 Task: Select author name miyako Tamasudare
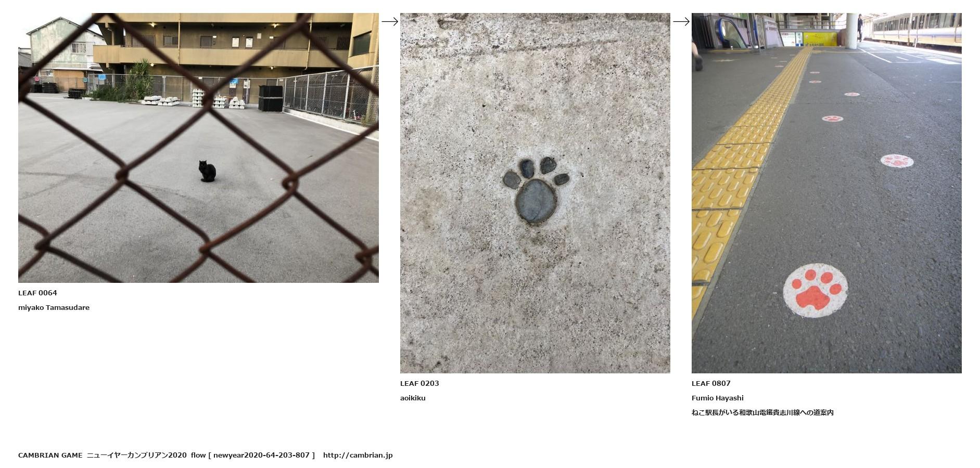54,307
